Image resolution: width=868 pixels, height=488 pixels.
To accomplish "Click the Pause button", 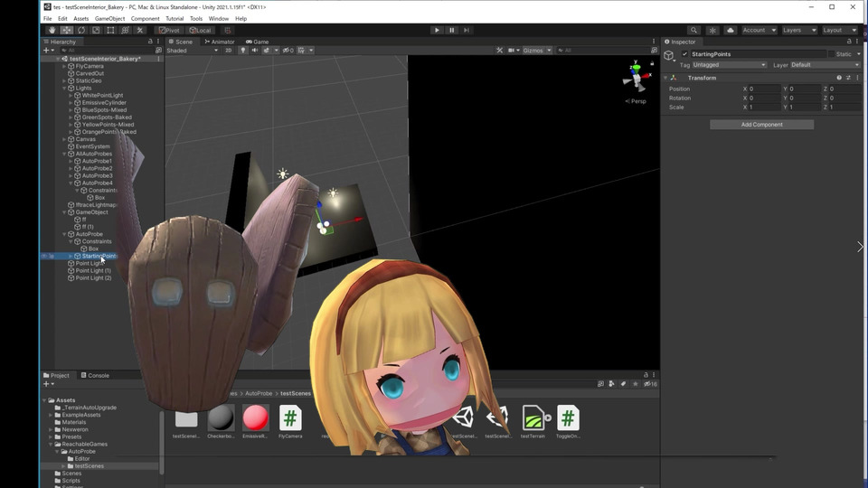I will [452, 30].
